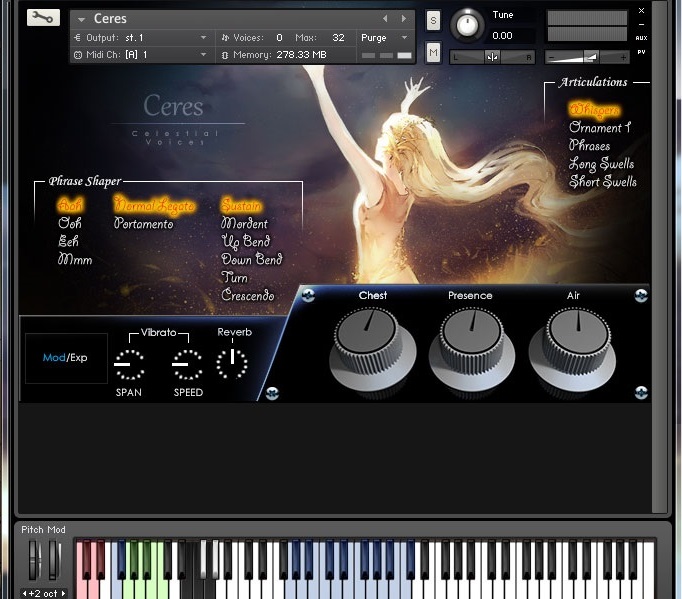Click the modulation wheel
The width and height of the screenshot is (682, 599).
(x=54, y=560)
